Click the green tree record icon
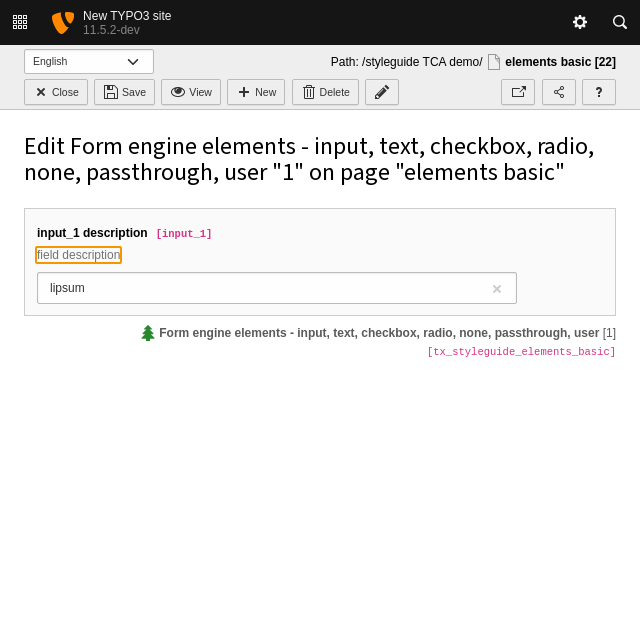Screen dimensions: 640x640 coord(148,333)
